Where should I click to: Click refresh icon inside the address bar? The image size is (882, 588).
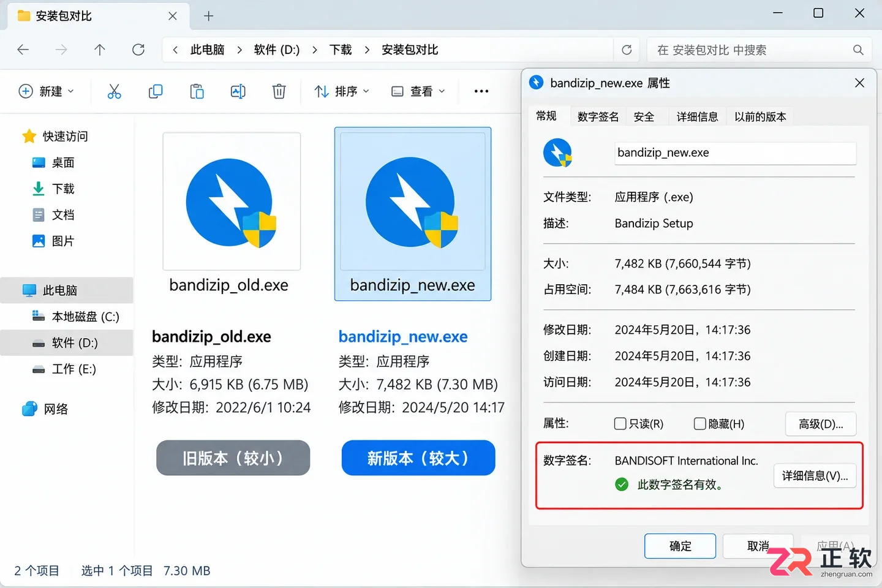click(627, 50)
